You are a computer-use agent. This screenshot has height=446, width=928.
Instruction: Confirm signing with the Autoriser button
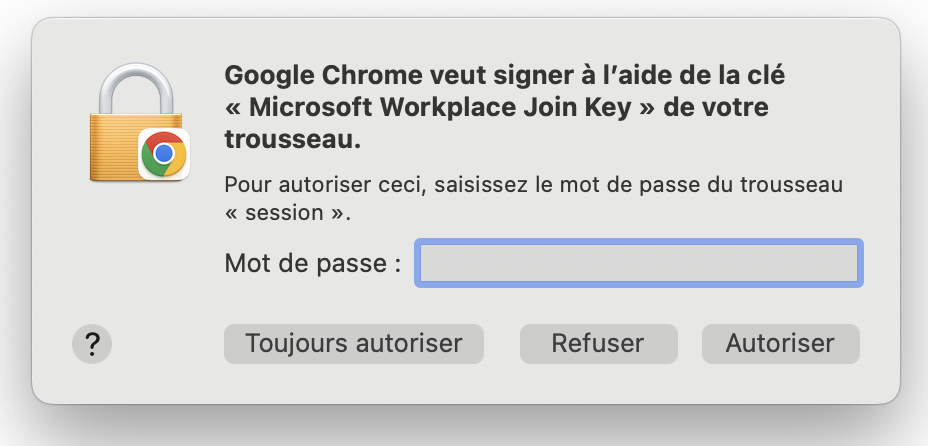(x=780, y=344)
